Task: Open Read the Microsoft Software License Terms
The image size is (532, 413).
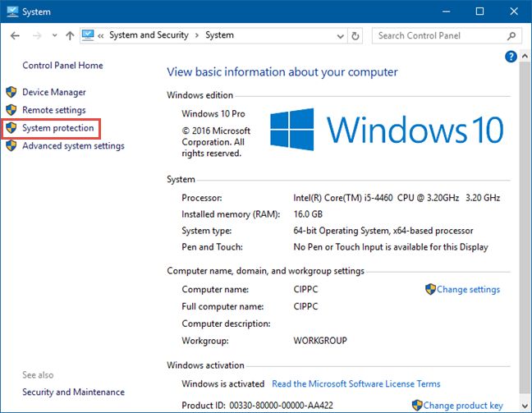Action: (355, 383)
